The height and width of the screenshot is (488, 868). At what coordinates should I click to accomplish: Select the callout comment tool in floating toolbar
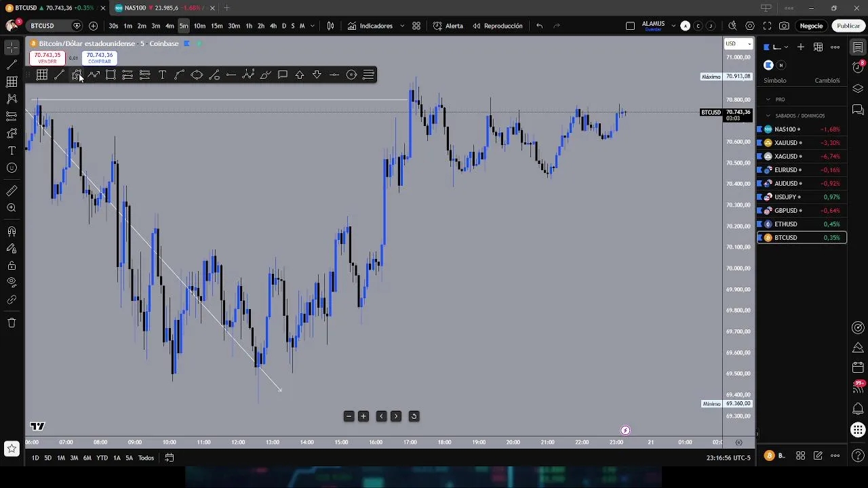coord(283,75)
